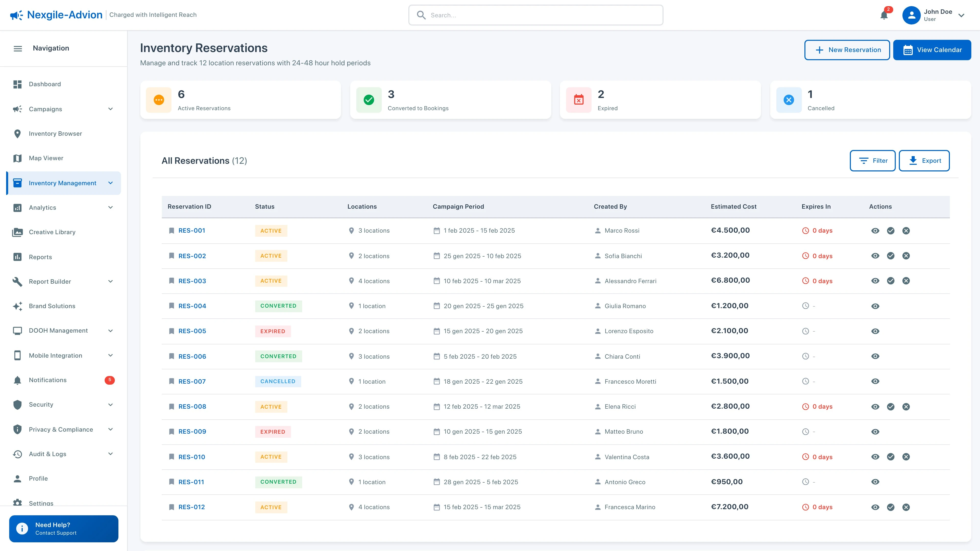
Task: Select the Inventory Browser location pin icon
Action: point(18,133)
